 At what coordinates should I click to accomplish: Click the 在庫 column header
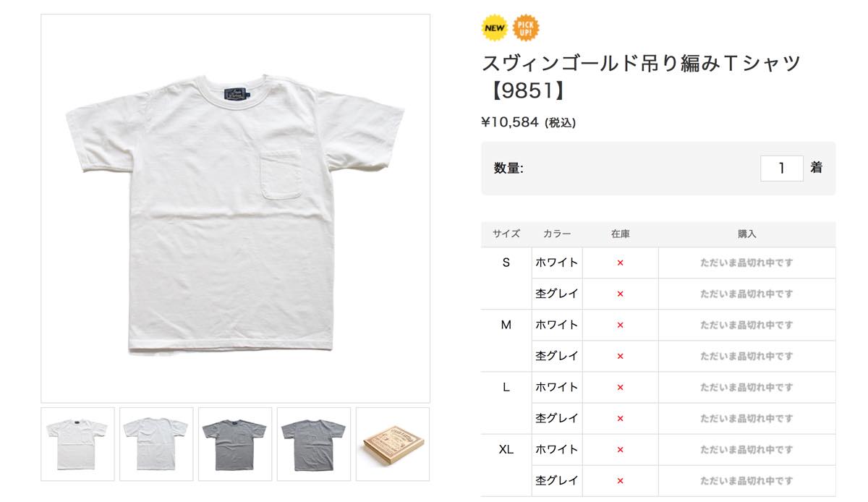(620, 234)
